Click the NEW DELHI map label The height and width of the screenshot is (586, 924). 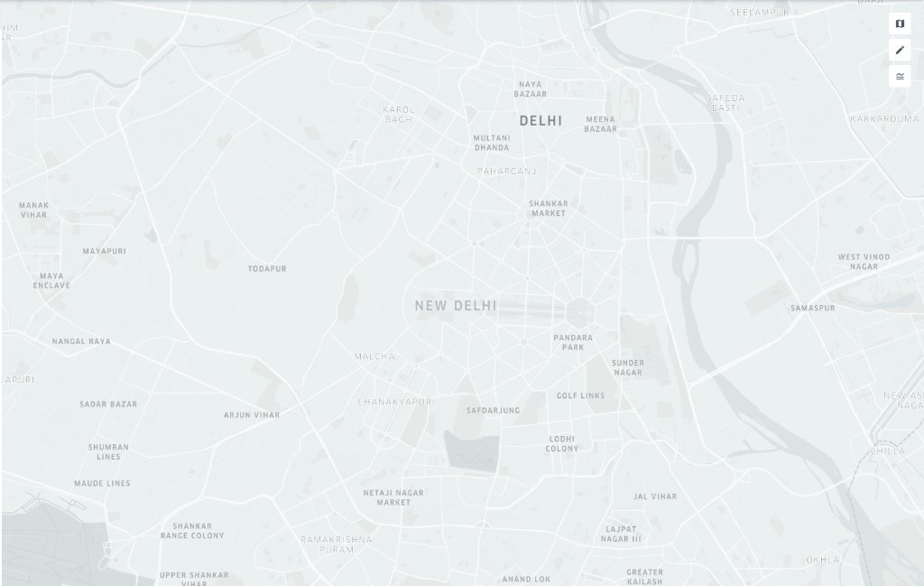point(456,305)
